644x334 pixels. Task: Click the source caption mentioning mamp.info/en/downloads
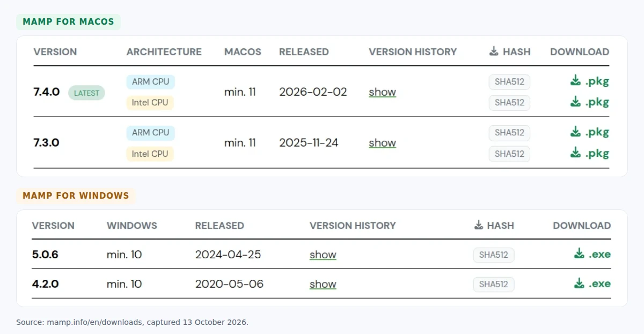(x=132, y=323)
